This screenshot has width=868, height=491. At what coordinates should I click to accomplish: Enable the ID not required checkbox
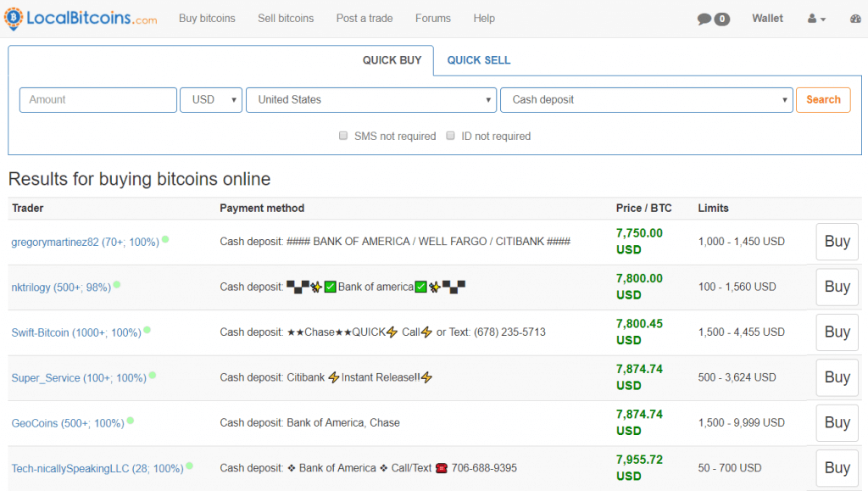click(x=451, y=136)
